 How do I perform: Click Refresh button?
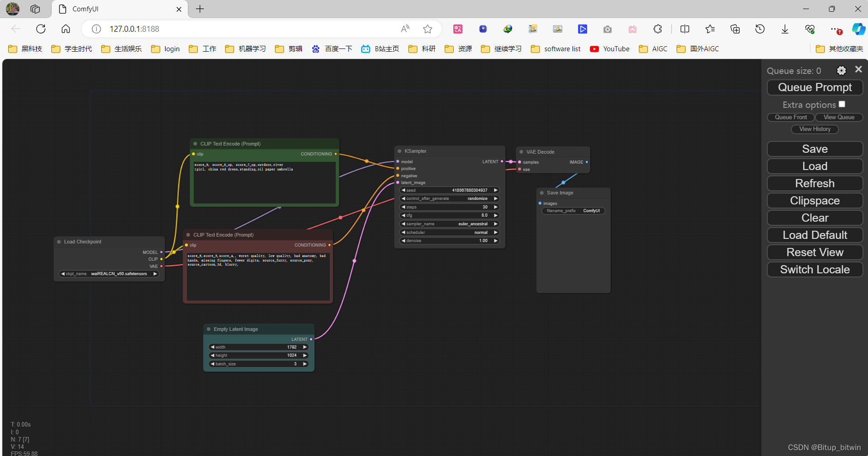[x=815, y=184]
